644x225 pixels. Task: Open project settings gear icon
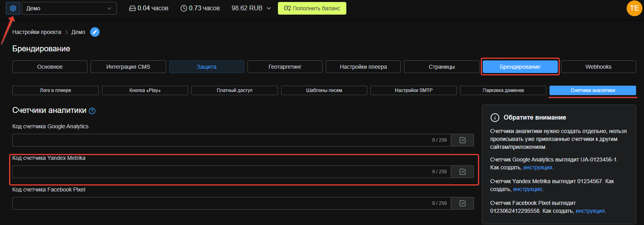click(x=13, y=8)
